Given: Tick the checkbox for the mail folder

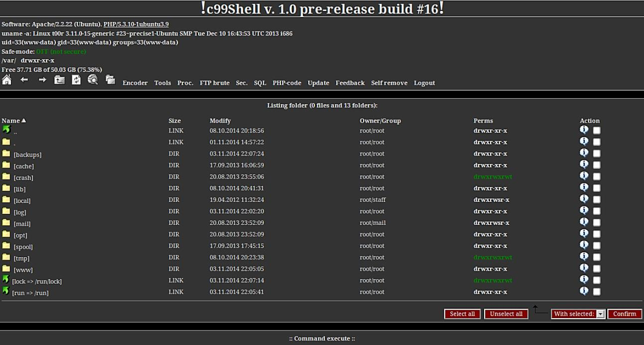Looking at the screenshot, I should click(x=597, y=223).
